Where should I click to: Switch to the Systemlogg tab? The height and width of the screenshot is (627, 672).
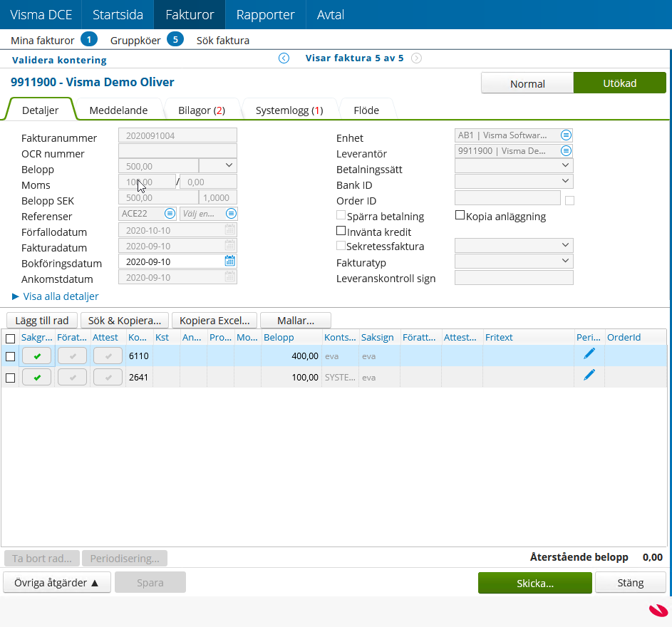tap(289, 109)
